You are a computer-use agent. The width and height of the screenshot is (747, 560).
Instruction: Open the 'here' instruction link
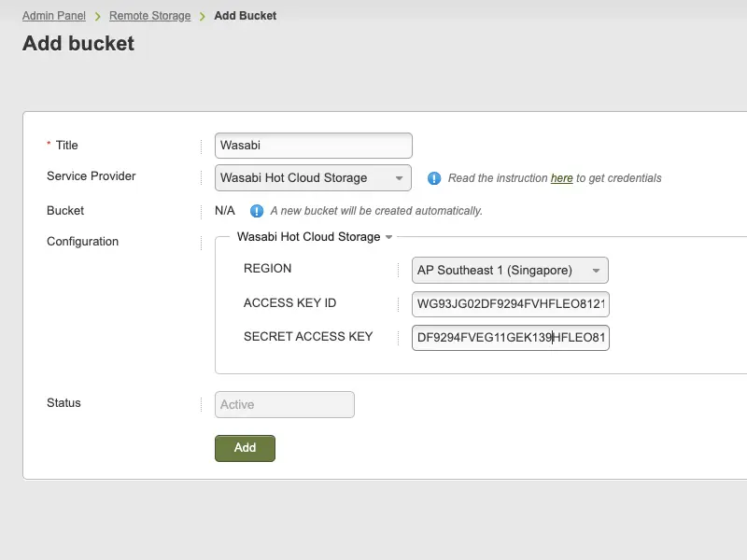click(x=562, y=178)
